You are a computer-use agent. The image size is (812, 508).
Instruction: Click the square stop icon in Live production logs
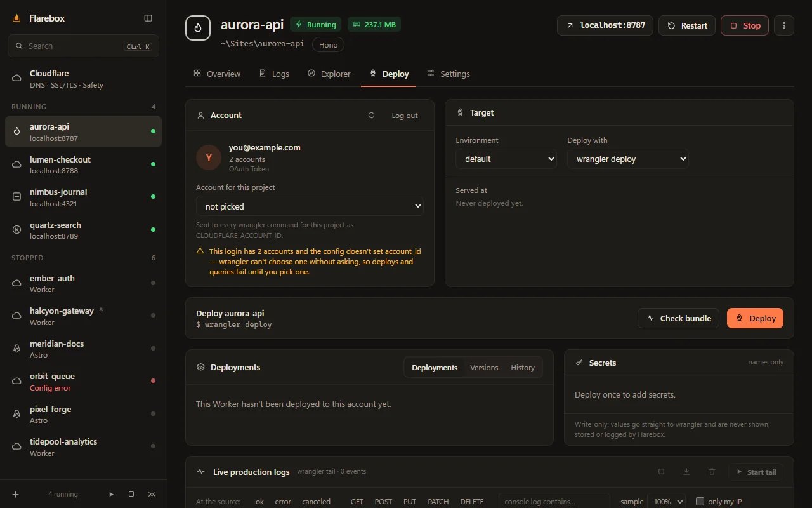pos(661,472)
